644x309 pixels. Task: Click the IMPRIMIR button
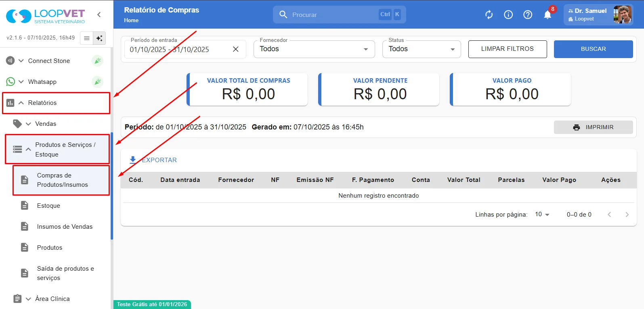pos(593,127)
